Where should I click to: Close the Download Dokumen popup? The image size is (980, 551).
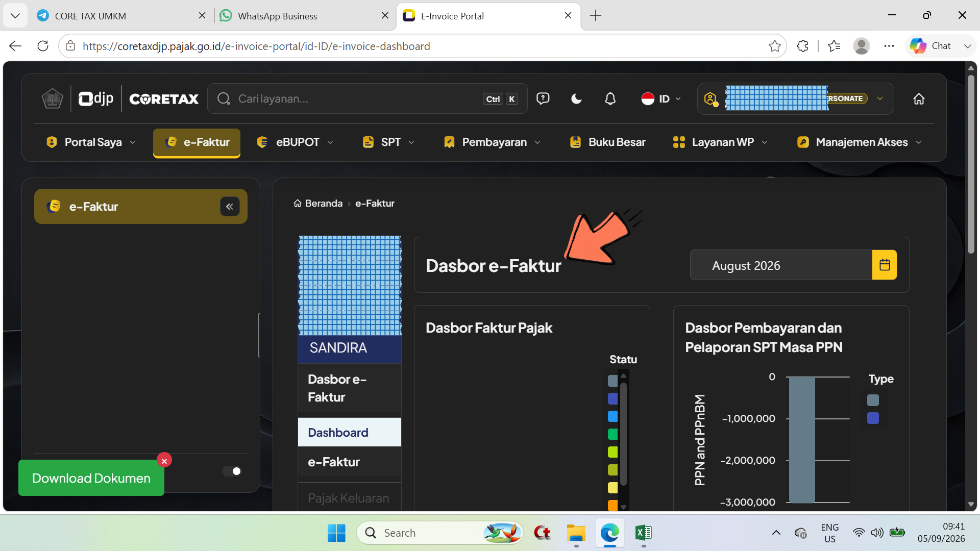(x=164, y=460)
